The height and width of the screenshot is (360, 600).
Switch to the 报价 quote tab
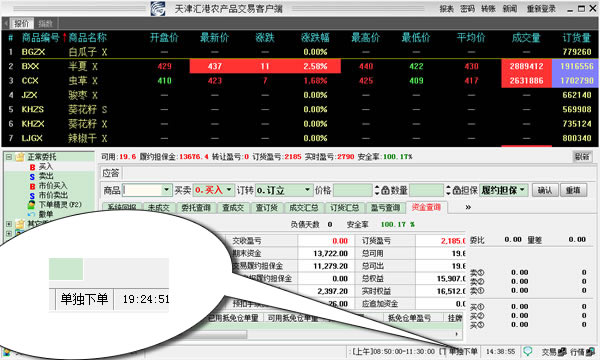coord(21,23)
